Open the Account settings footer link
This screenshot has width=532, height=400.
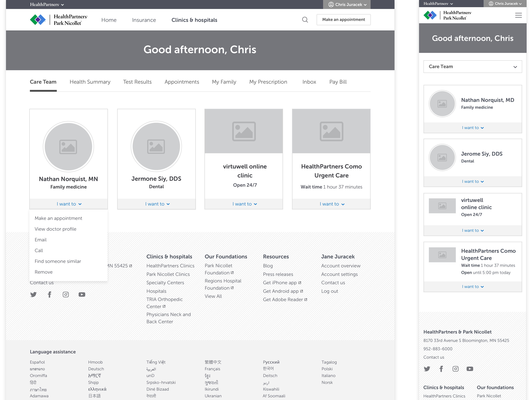pos(339,274)
